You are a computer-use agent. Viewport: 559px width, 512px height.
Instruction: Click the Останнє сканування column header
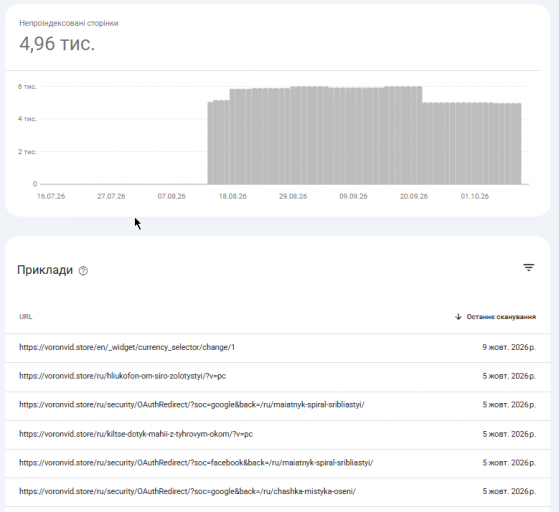[x=501, y=317]
